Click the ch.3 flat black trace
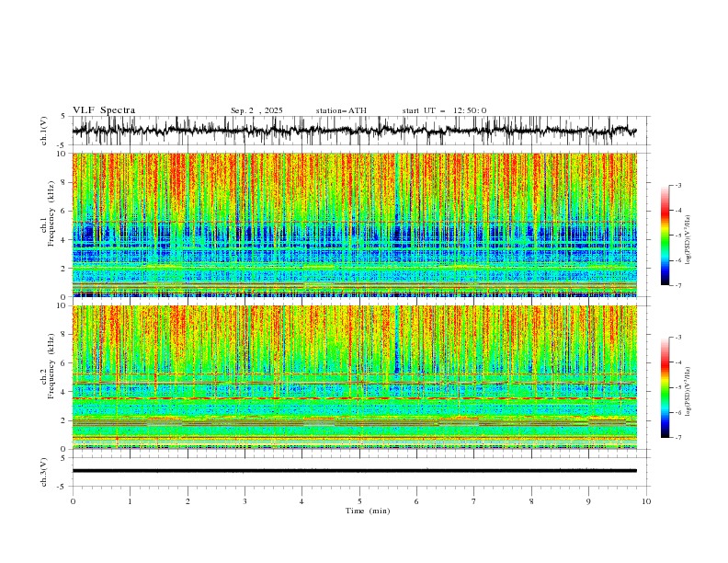This screenshot has width=728, height=563. pyautogui.click(x=354, y=471)
